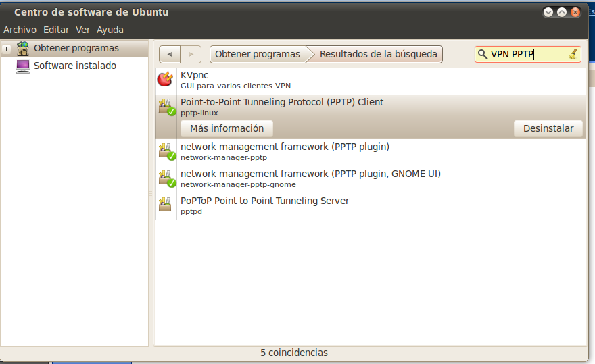Click the Más información button
The width and height of the screenshot is (595, 364).
pos(227,128)
